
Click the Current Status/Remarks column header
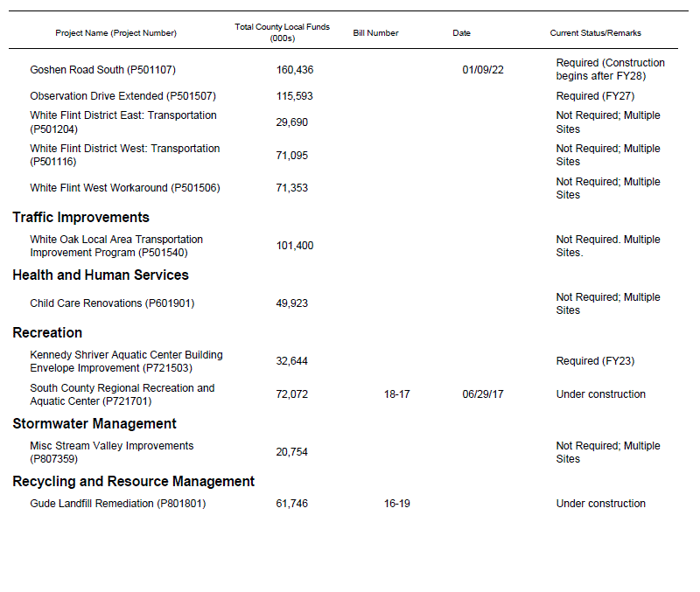(595, 33)
